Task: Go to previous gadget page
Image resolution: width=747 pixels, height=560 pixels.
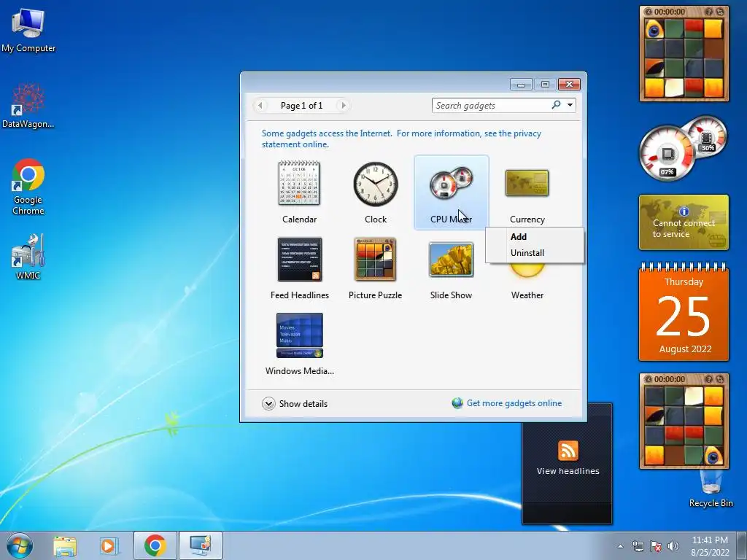Action: pos(260,106)
